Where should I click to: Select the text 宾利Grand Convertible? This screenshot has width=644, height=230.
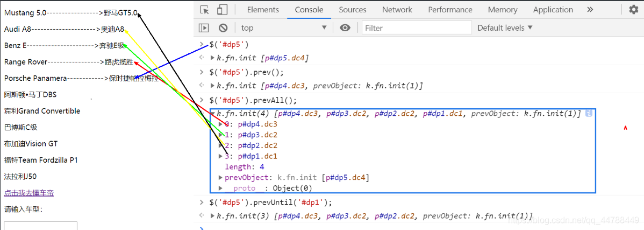pyautogui.click(x=42, y=111)
